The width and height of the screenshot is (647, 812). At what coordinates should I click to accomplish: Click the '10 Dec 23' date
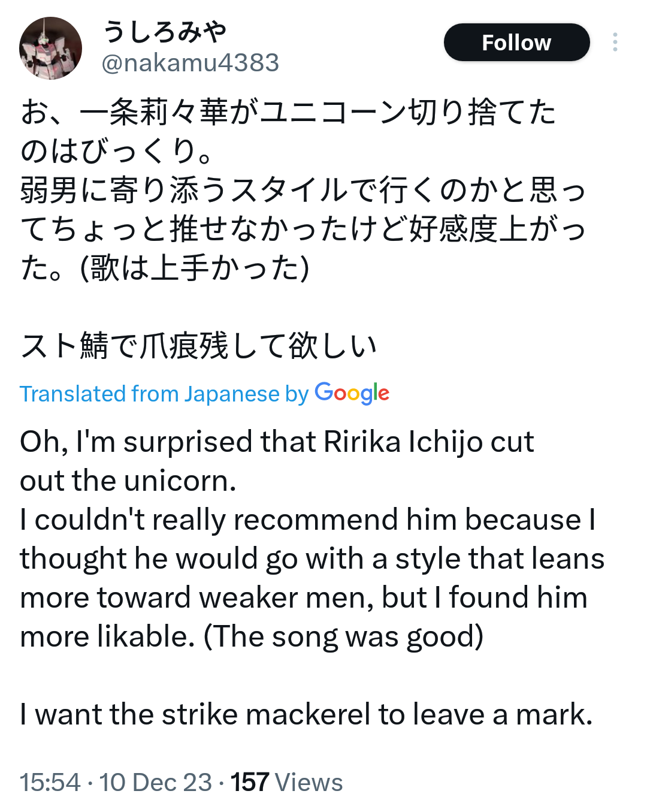point(156,782)
